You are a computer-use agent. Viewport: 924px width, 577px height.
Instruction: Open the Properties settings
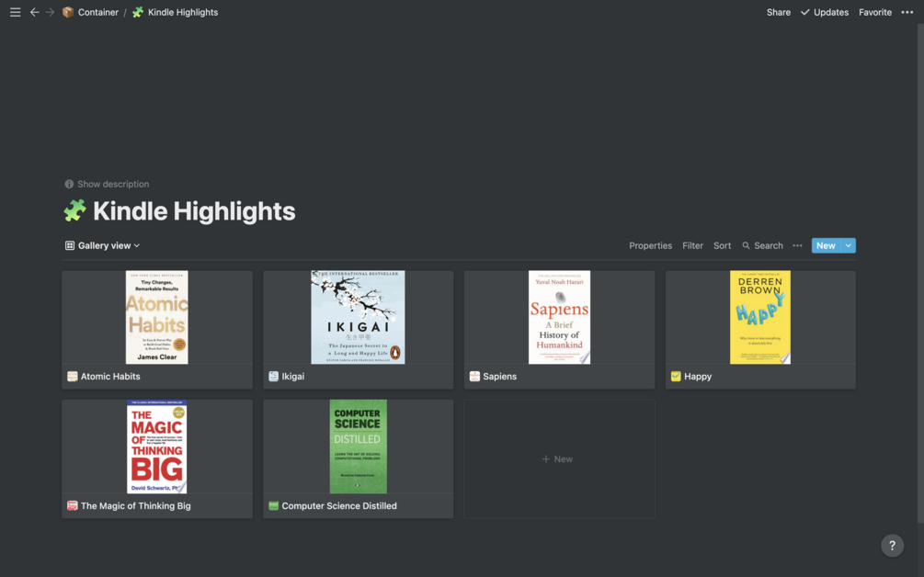pos(651,245)
